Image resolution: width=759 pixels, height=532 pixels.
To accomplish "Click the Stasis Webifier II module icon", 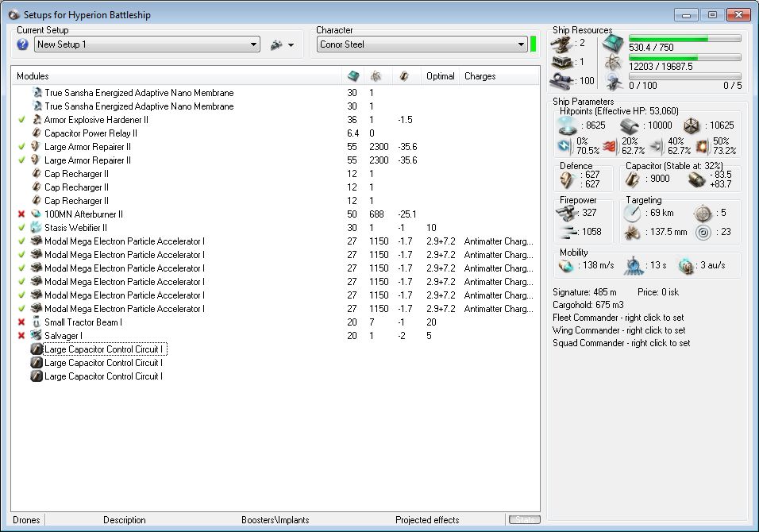I will click(x=37, y=228).
